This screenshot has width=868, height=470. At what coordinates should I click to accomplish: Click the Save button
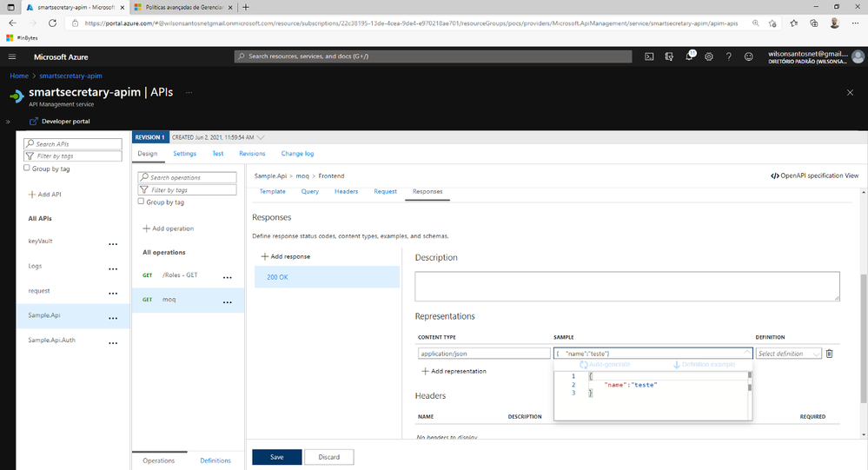277,457
